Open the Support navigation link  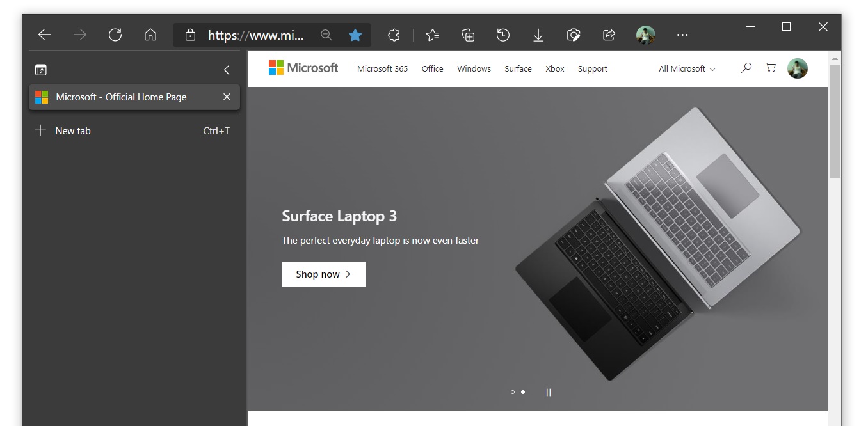pos(593,69)
